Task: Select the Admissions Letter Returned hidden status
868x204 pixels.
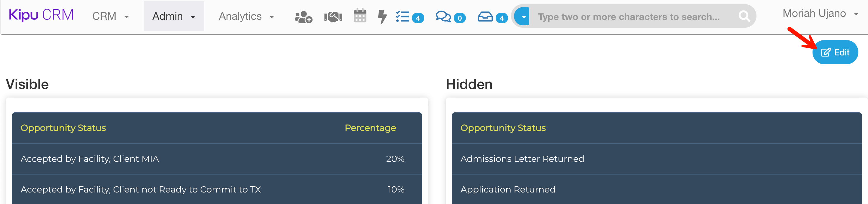Action: 522,159
